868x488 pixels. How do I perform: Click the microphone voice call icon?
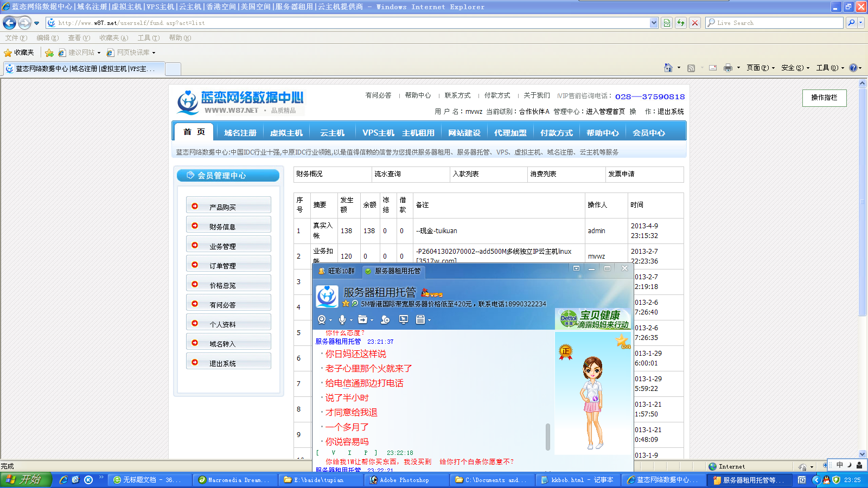(x=342, y=320)
